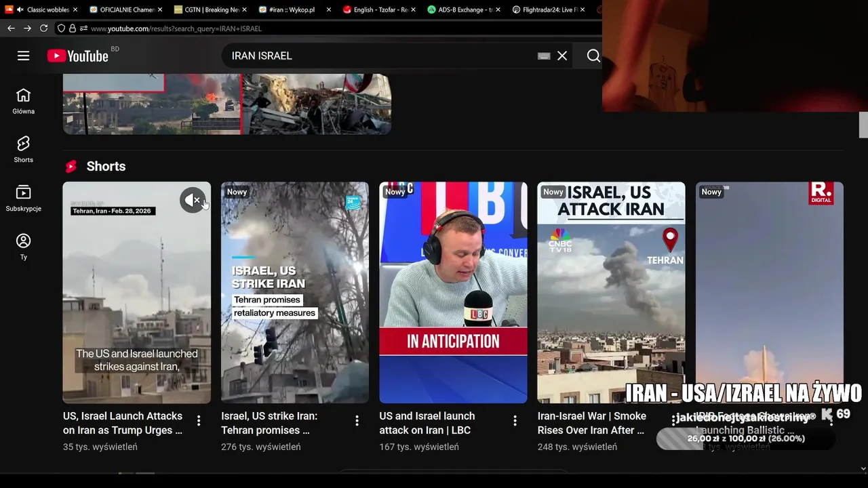
Task: Go back with browser back arrow
Action: point(11,28)
